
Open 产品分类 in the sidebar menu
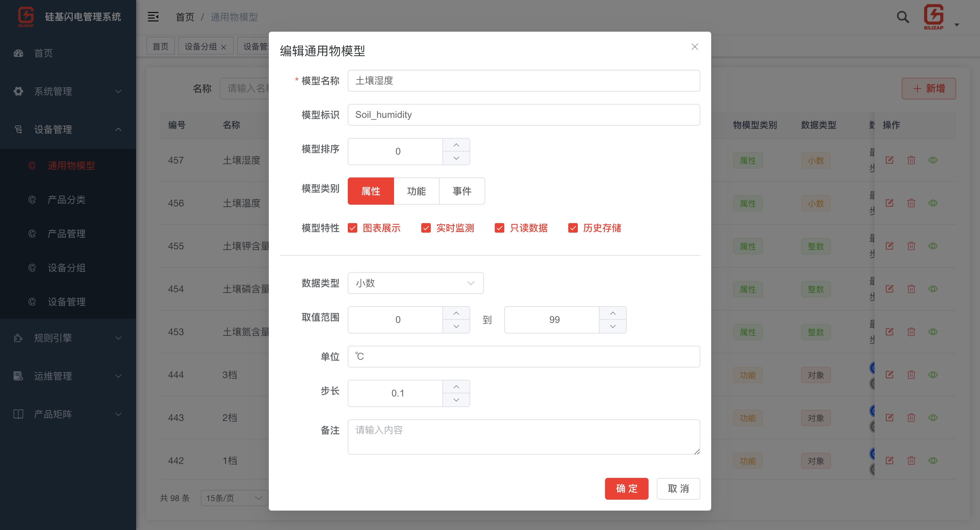tap(67, 200)
